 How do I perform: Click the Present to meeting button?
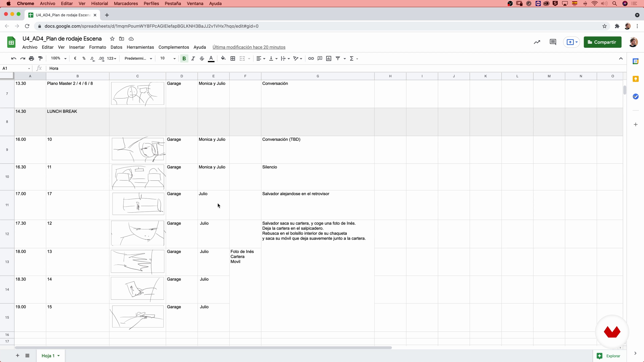[x=572, y=42]
